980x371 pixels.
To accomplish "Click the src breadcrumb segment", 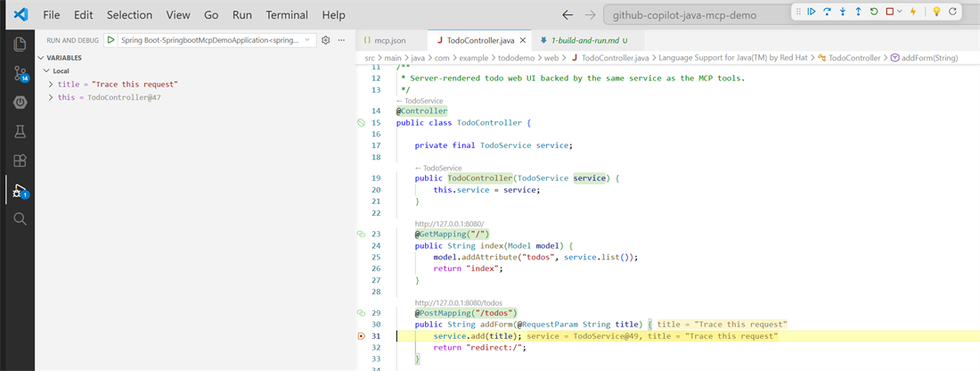I will (x=370, y=58).
